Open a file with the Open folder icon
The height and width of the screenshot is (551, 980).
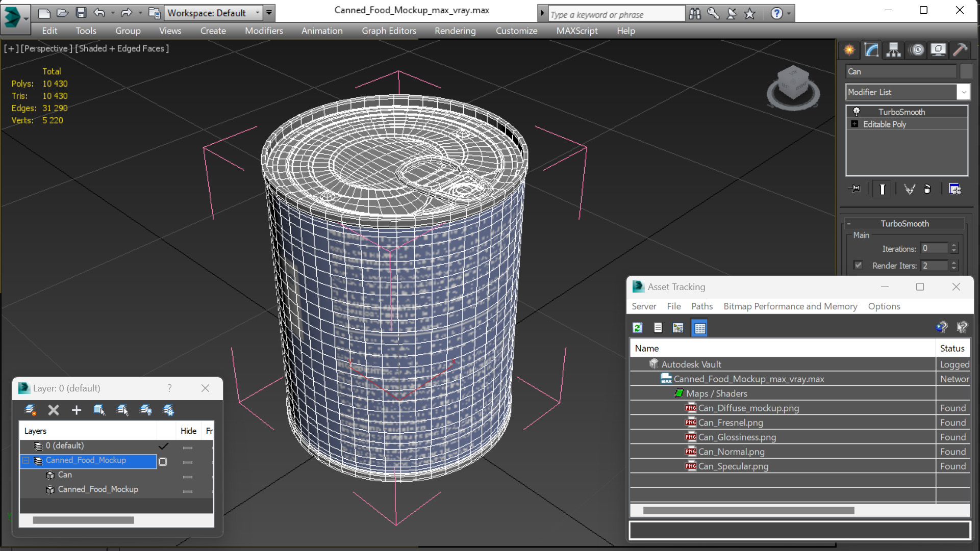tap(63, 13)
